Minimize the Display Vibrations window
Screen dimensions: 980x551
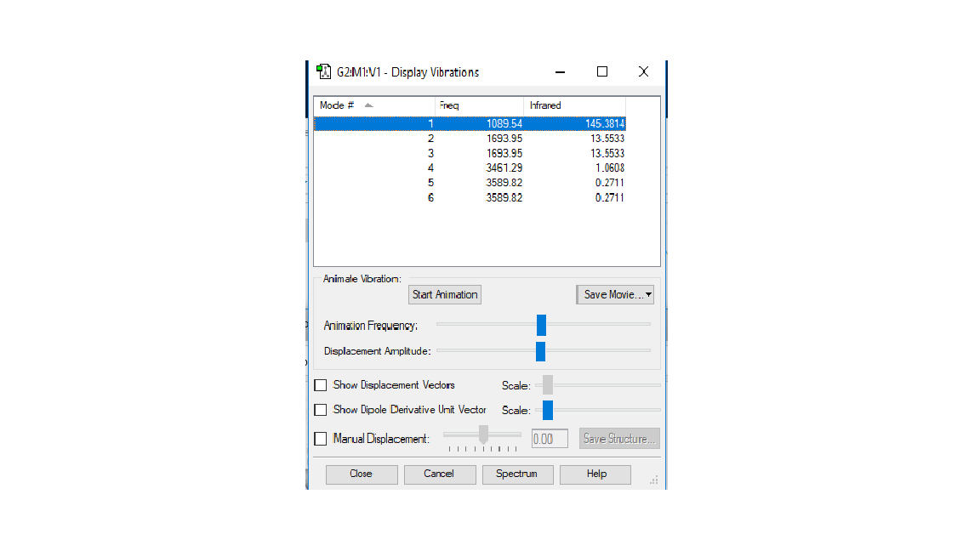560,71
